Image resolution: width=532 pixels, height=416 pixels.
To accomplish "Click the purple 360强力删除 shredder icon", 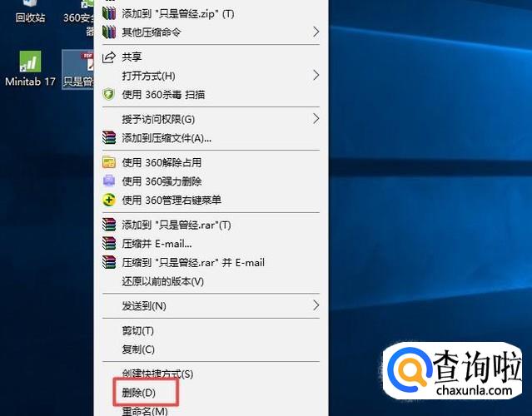I will pyautogui.click(x=109, y=181).
